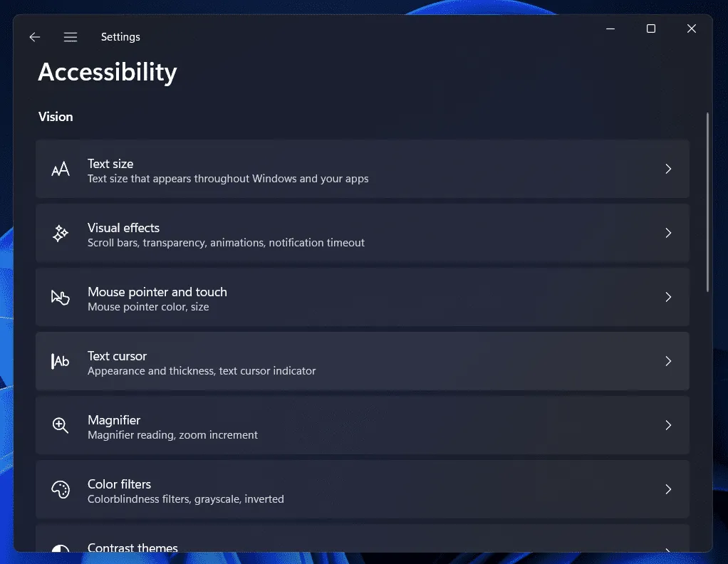Maximize the Settings window

pyautogui.click(x=651, y=28)
